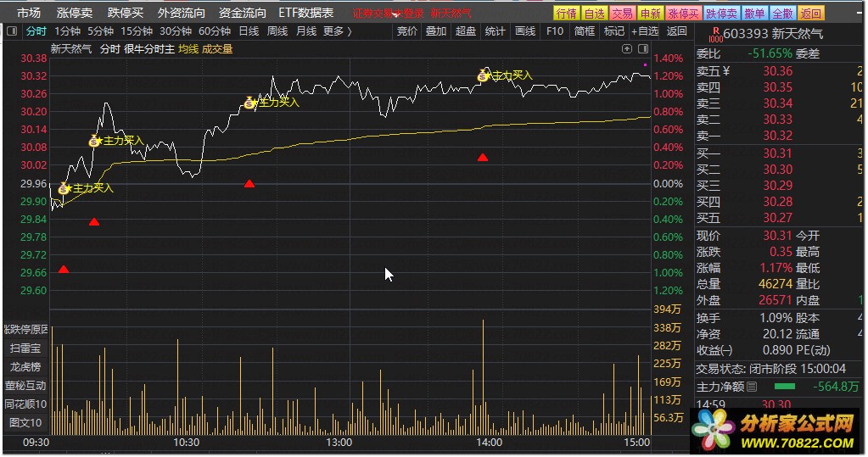This screenshot has width=868, height=457.
Task: Click the yellow 行情 button
Action: click(x=566, y=14)
